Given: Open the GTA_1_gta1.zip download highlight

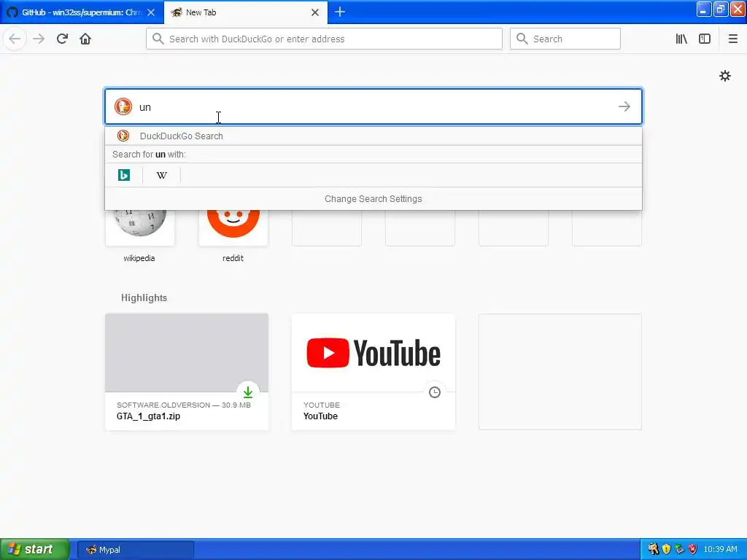Looking at the screenshot, I should [187, 372].
